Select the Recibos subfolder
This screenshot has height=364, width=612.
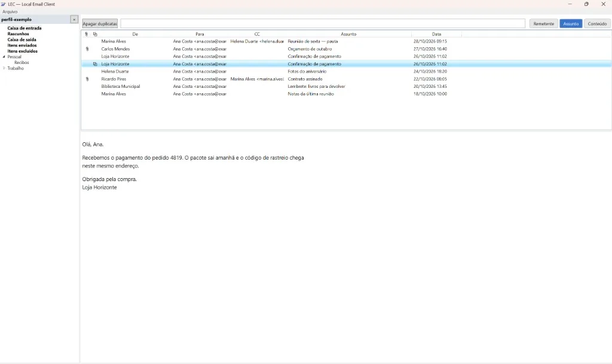(22, 62)
